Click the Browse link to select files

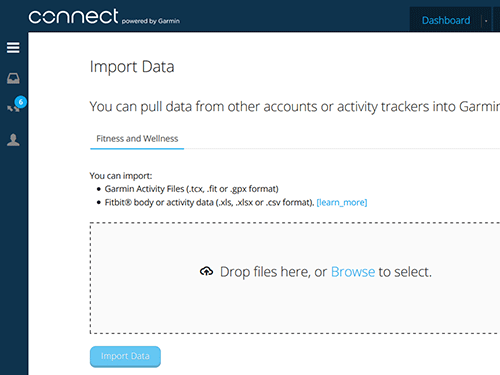353,272
